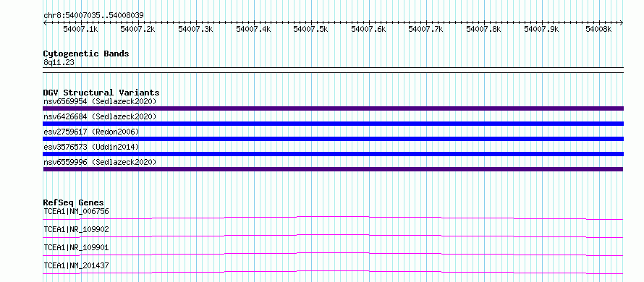Image resolution: width=644 pixels, height=282 pixels.
Task: Click the magenta line for TCEA1|NR_109902
Action: point(333,236)
